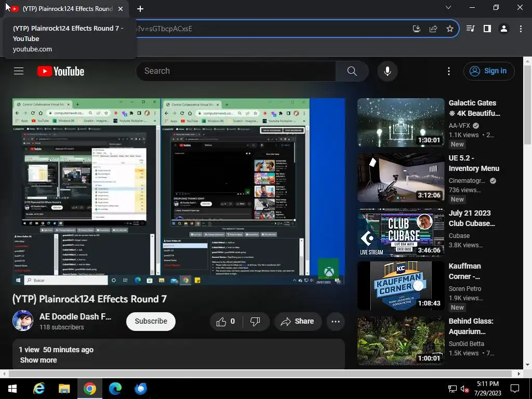Viewport: 532px width, 399px height.
Task: Open AE Doodle Dash channel avatar
Action: (x=23, y=321)
